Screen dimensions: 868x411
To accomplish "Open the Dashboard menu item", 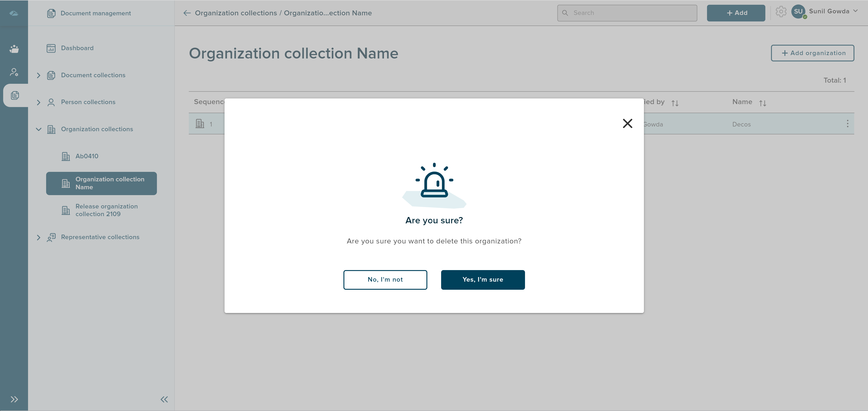I will pos(77,48).
